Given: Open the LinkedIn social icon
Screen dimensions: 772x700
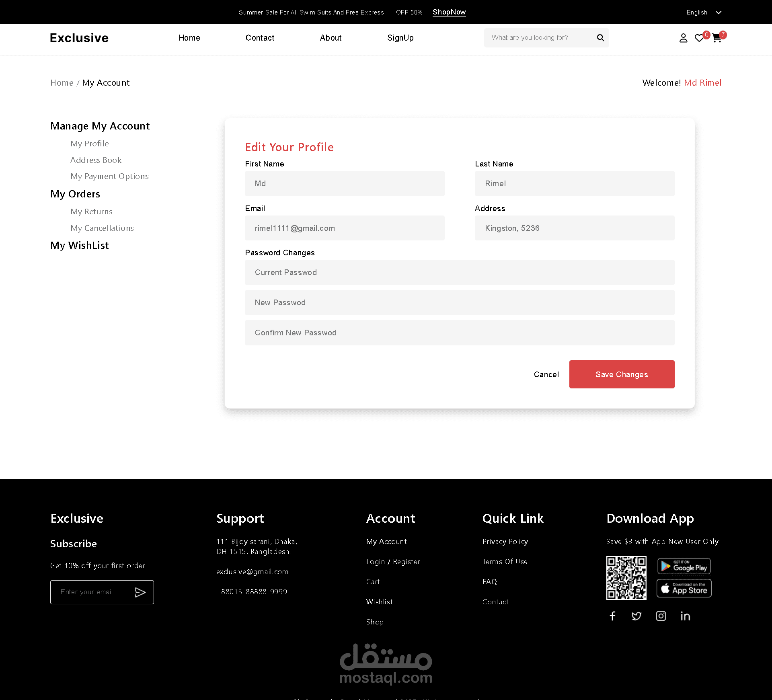Looking at the screenshot, I should pyautogui.click(x=685, y=616).
